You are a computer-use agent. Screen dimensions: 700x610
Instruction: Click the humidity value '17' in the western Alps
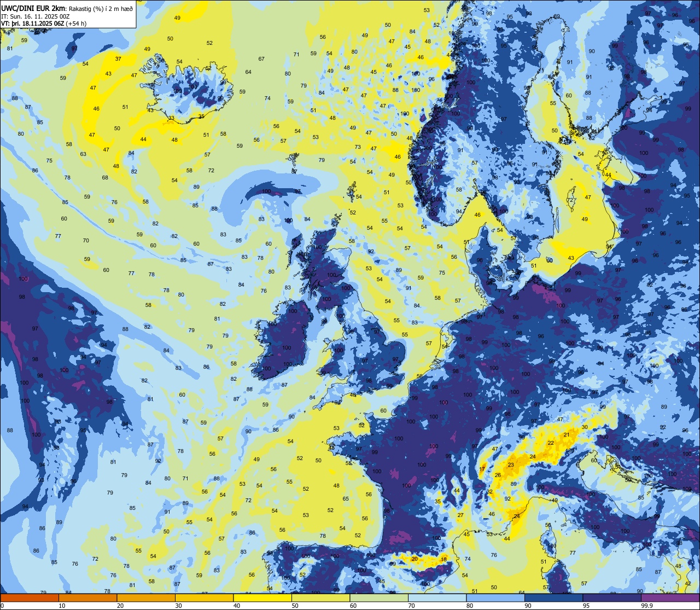(x=482, y=469)
